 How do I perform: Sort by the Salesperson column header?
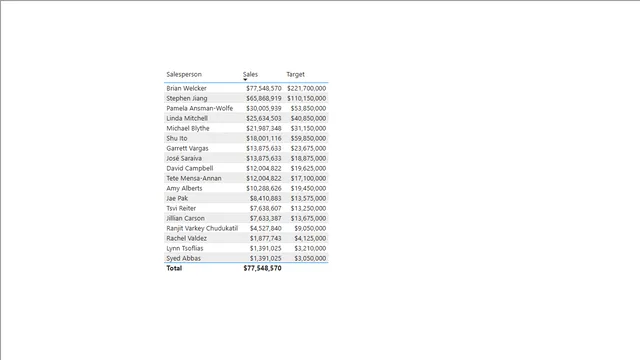[184, 74]
